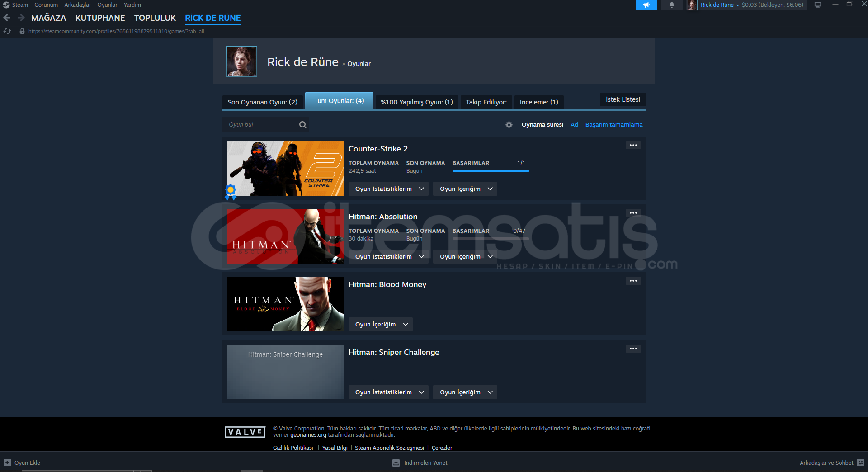
Task: Click the download icon next to İndirmeleri Yönet
Action: coord(396,463)
